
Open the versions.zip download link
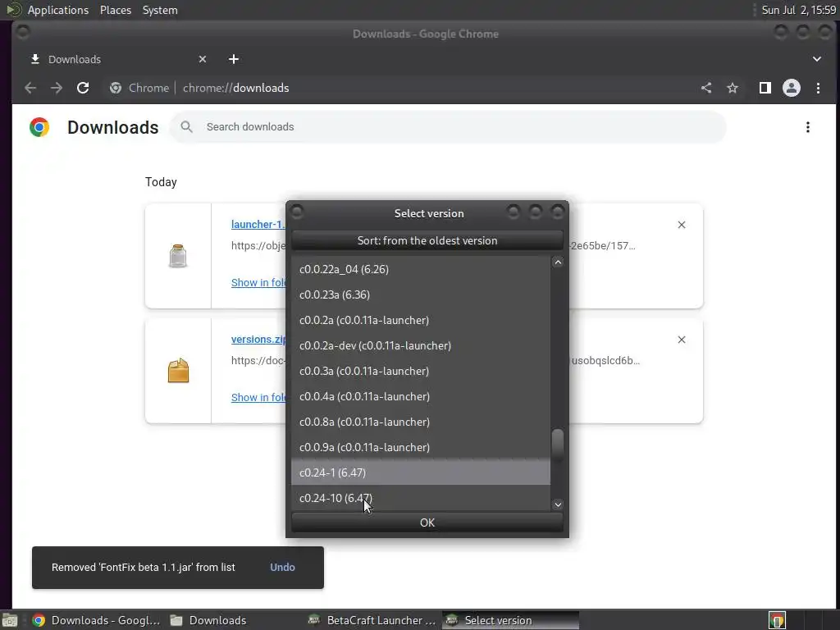click(x=258, y=339)
